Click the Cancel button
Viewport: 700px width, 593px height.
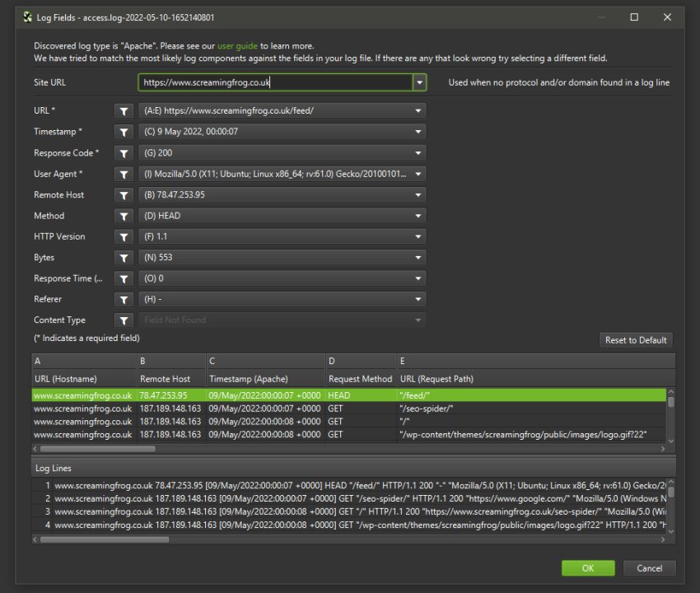[x=649, y=568]
